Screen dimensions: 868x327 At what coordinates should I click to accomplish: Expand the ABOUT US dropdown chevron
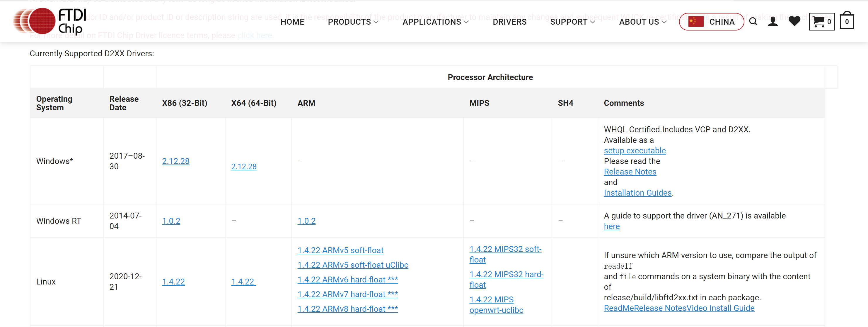664,22
